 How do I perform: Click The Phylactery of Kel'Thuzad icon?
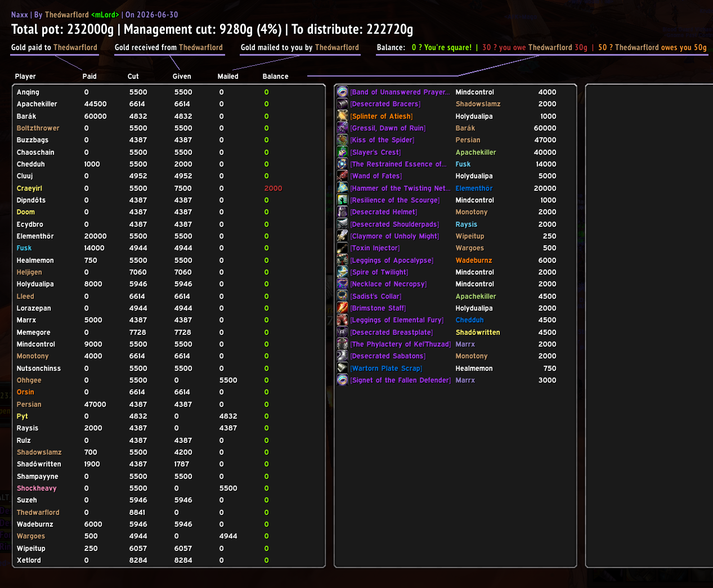(x=342, y=344)
